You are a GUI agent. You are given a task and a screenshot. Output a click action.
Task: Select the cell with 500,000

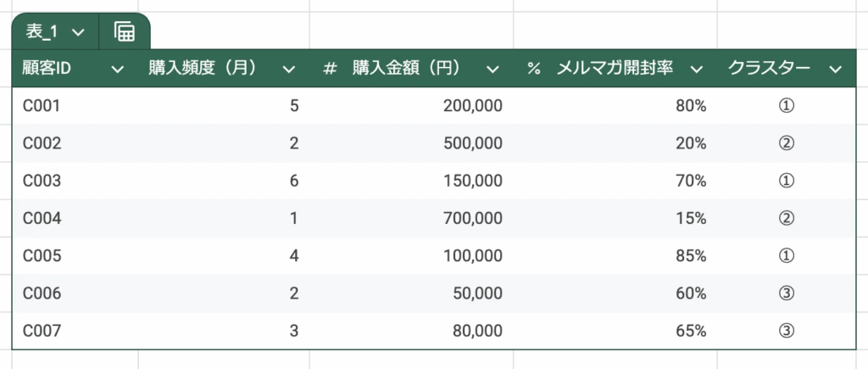472,143
